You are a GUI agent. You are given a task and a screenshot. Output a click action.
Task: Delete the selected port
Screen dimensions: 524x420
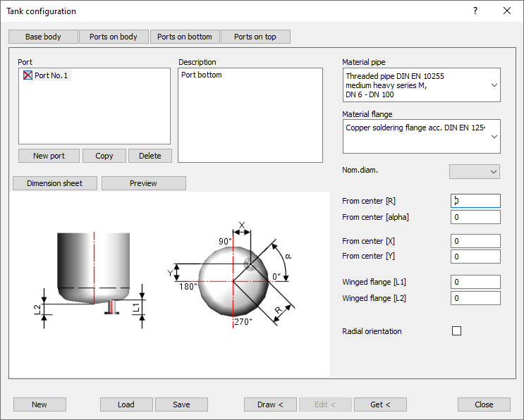[150, 156]
